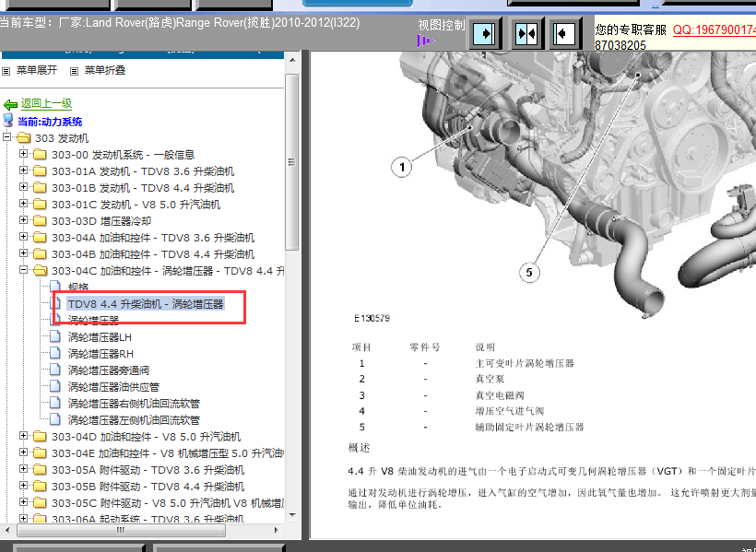Click the view control right-arrow panel icon
756x552 pixels.
click(x=484, y=34)
